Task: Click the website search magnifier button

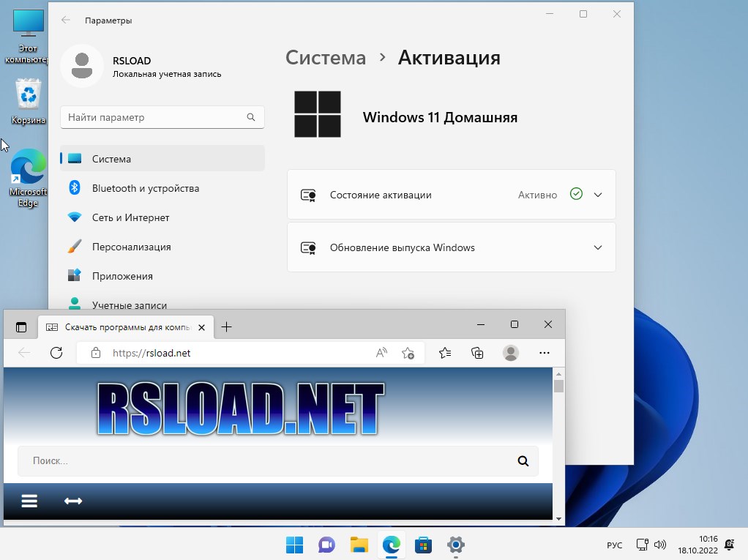Action: [x=523, y=460]
